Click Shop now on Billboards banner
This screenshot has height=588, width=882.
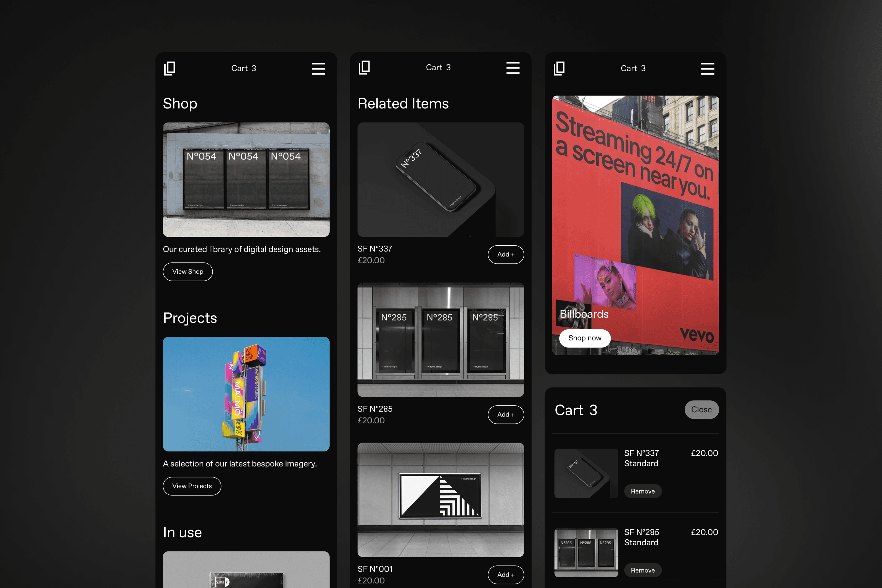click(584, 338)
